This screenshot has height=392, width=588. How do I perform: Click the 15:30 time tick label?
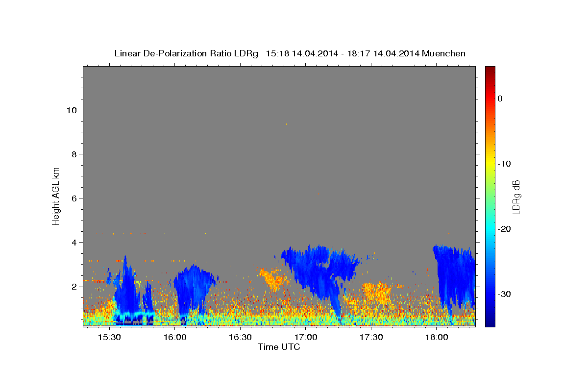[109, 337]
